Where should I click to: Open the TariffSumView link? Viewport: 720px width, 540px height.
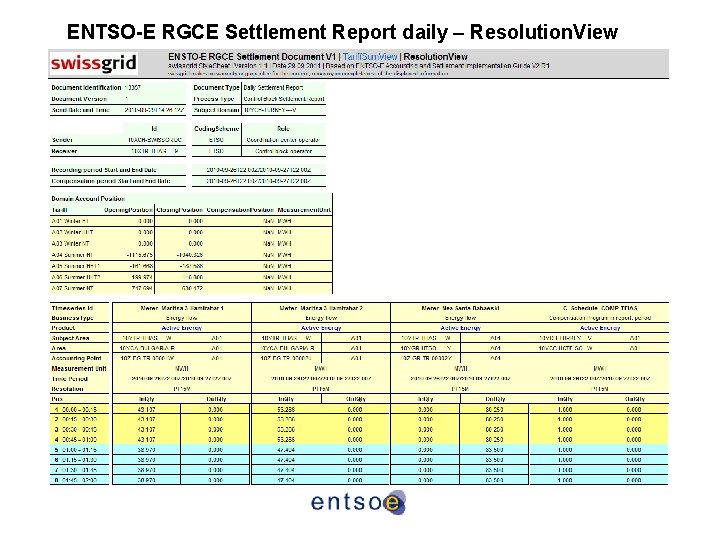(x=370, y=57)
